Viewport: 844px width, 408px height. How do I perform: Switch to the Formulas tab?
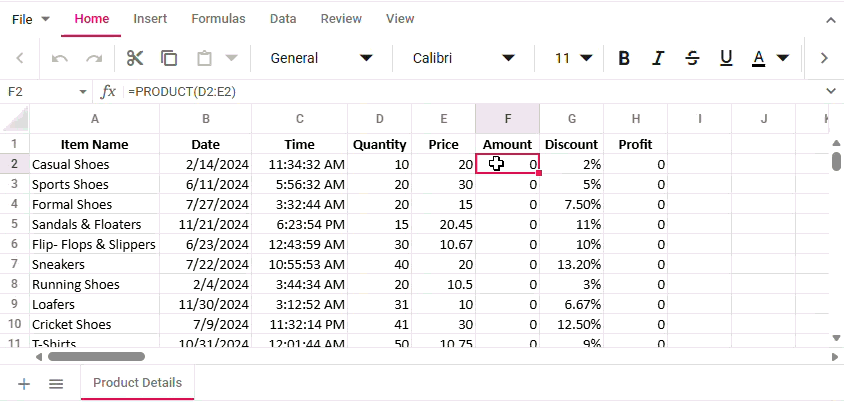pos(218,19)
